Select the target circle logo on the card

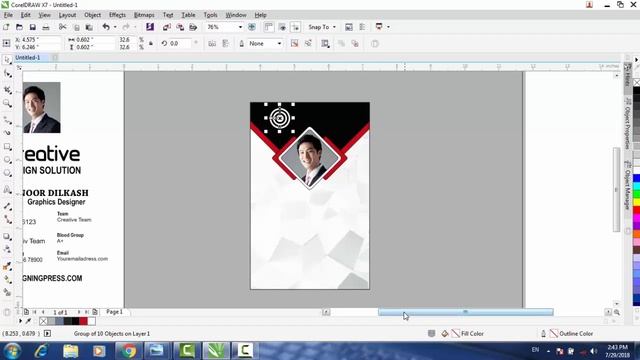coord(280,118)
